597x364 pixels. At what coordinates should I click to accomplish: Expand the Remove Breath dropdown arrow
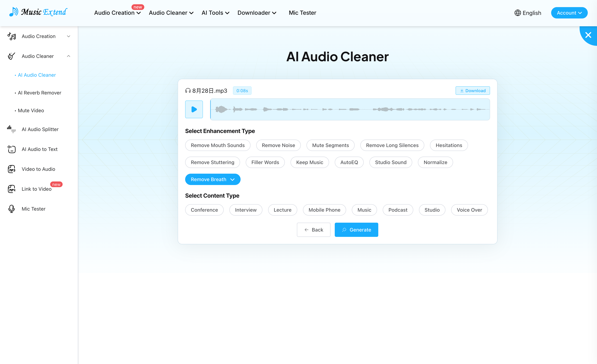point(232,180)
